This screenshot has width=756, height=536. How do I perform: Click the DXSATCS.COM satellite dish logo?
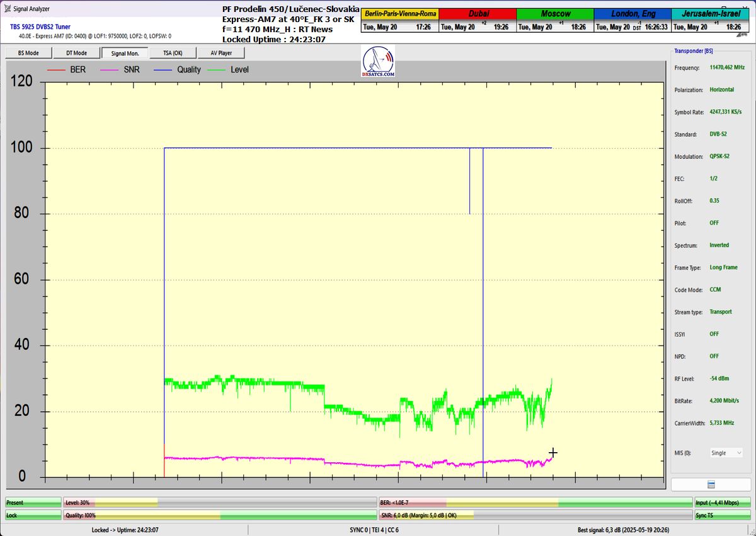(x=379, y=62)
